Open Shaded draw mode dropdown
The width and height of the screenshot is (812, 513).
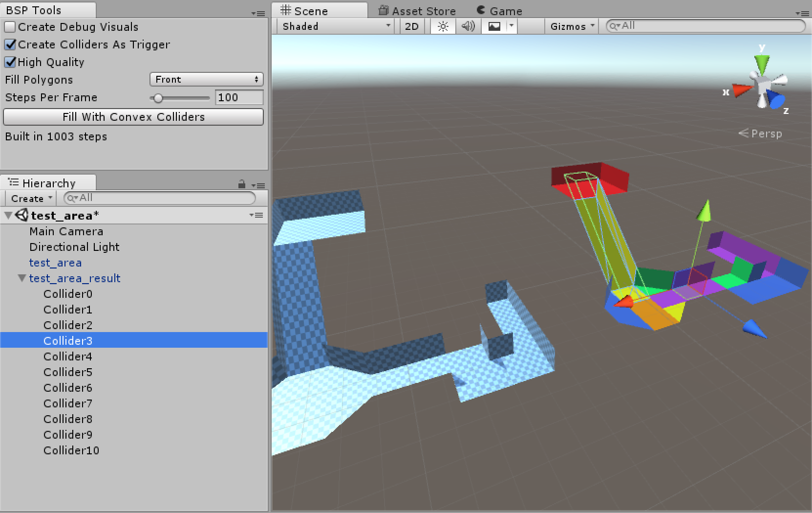[x=336, y=26]
